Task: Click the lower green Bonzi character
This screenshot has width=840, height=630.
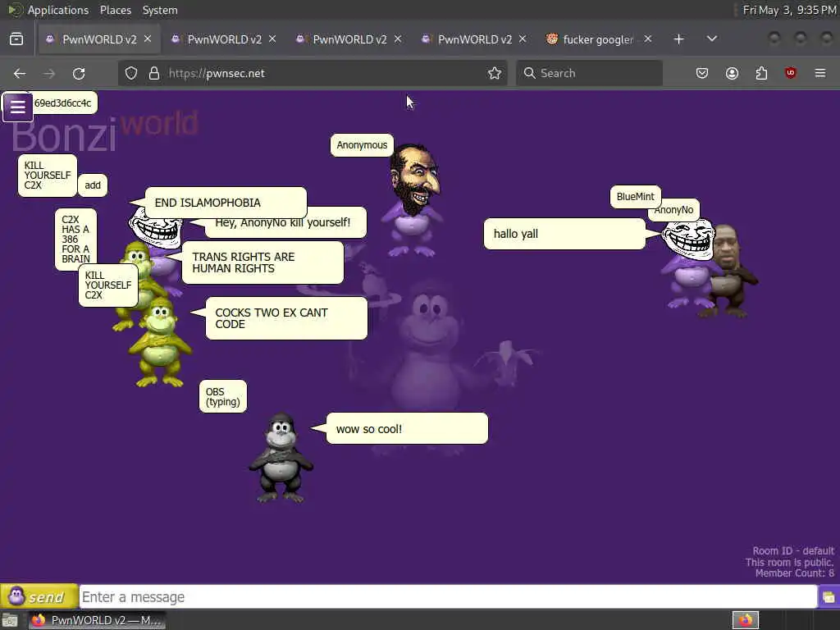Action: pyautogui.click(x=159, y=343)
